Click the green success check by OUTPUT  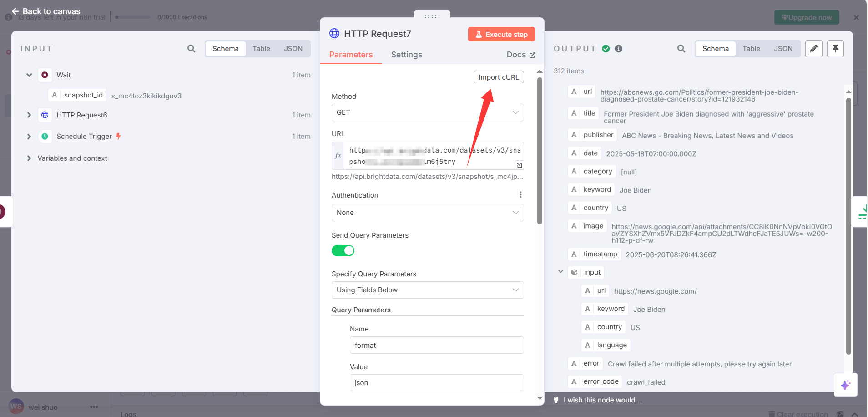pos(606,49)
